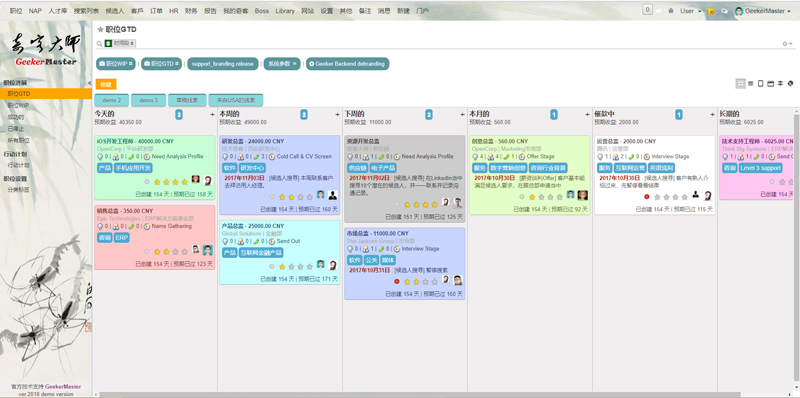Screen dimensions: 800x398
Task: Open the 人才库 menu
Action: pos(58,11)
